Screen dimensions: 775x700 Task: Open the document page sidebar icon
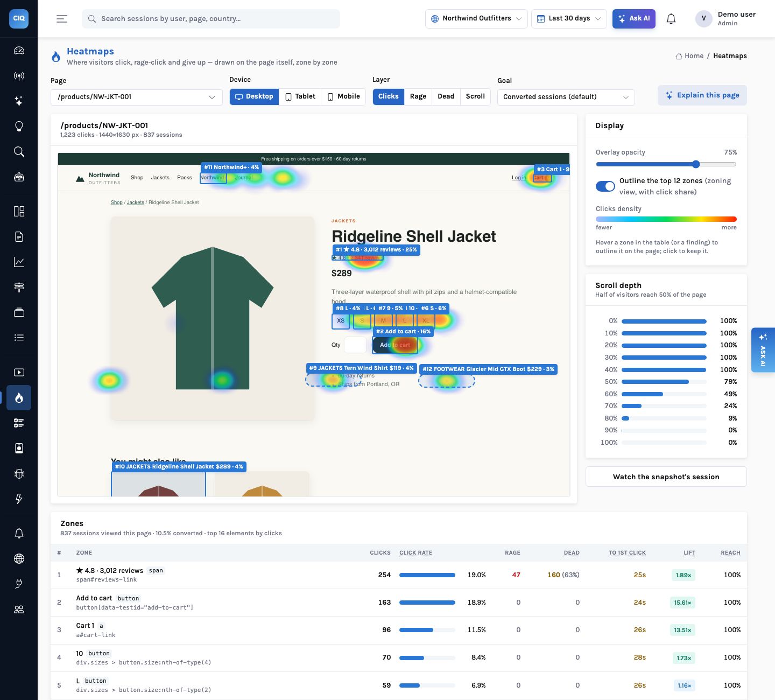click(x=19, y=236)
